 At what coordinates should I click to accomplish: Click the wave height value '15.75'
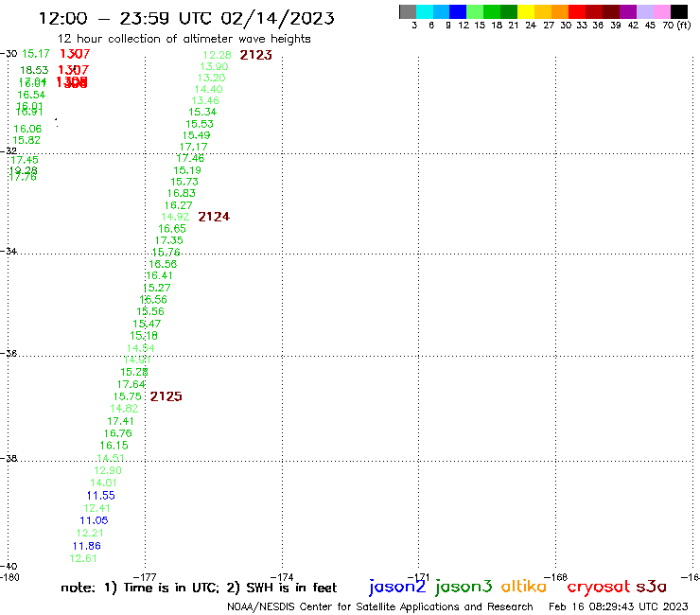128,396
